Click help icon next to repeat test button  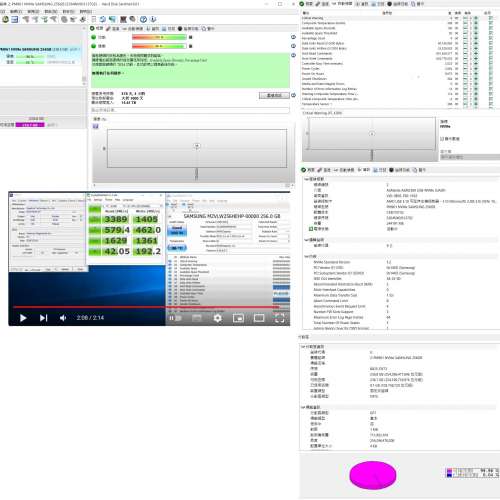(293, 95)
